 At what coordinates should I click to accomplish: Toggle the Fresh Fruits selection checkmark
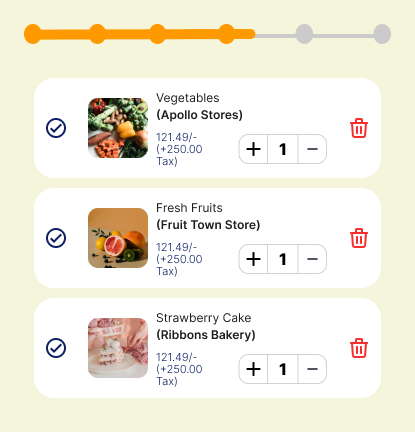[56, 238]
